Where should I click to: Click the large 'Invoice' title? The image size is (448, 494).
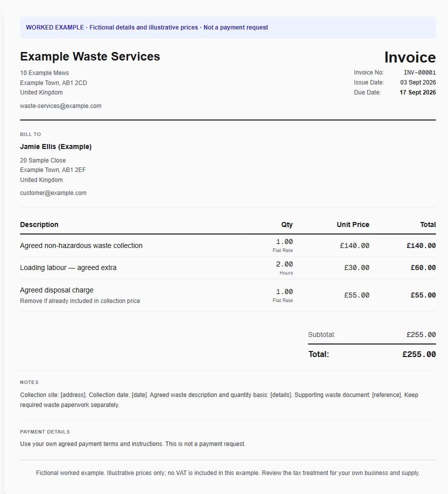410,57
